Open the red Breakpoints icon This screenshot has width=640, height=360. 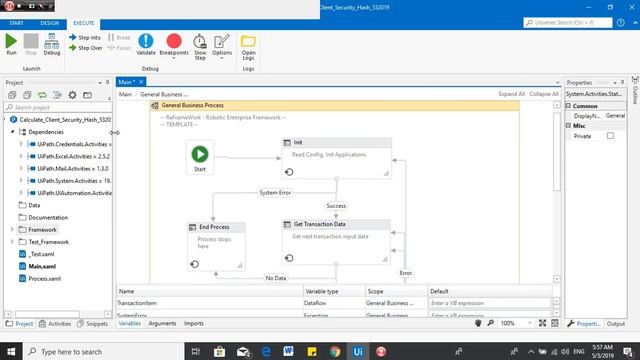pos(174,41)
